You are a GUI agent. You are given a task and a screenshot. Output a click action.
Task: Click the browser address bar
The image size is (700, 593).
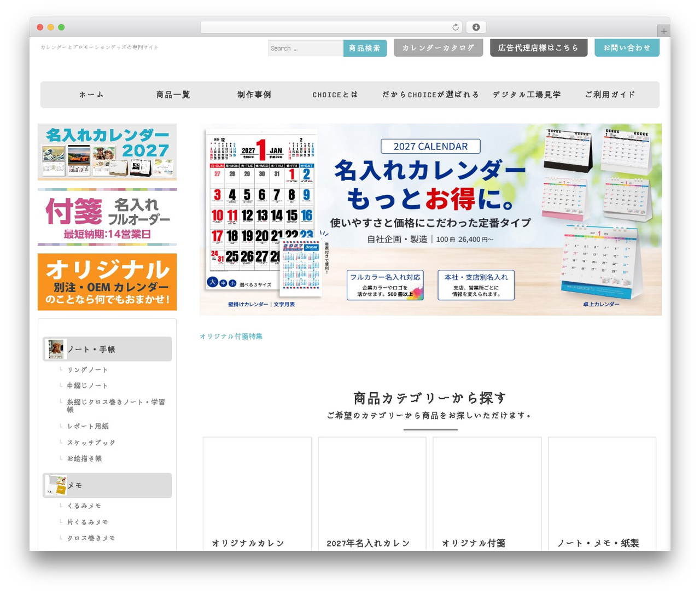(x=331, y=27)
